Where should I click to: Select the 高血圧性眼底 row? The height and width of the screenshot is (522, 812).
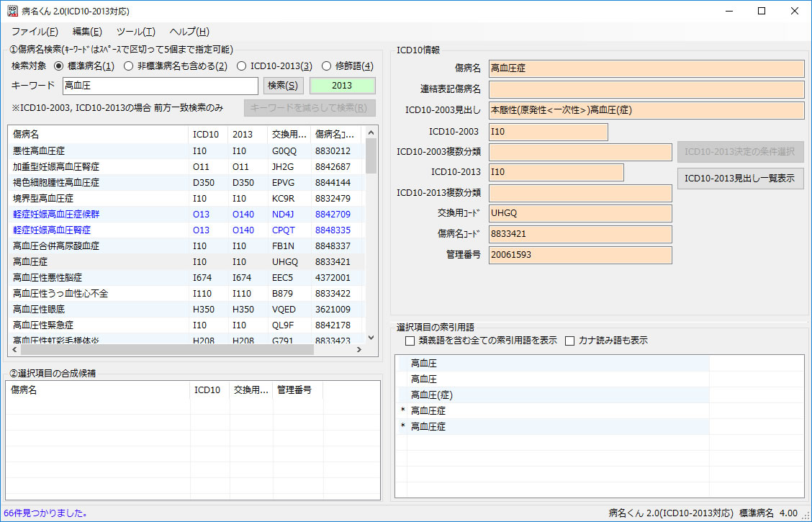tap(186, 309)
